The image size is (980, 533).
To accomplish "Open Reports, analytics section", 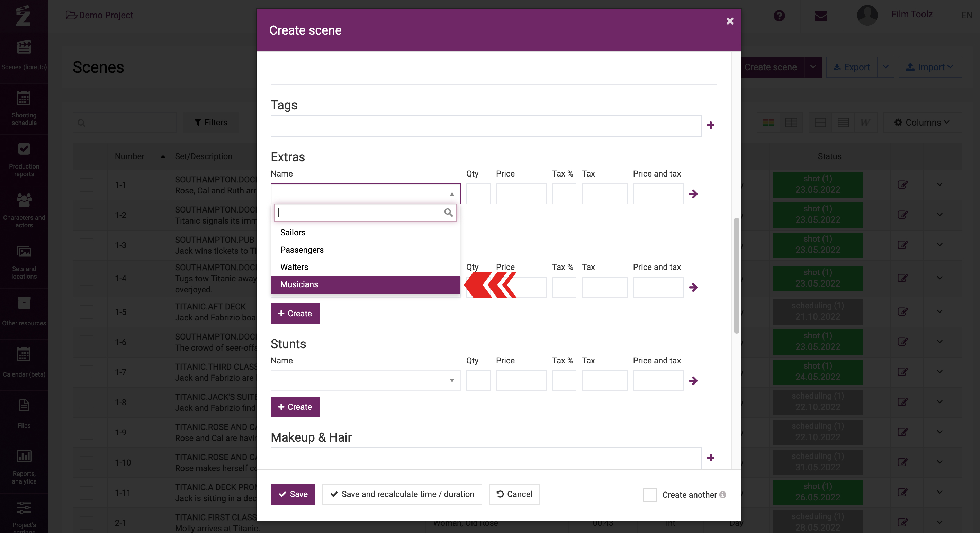I will pos(24,467).
